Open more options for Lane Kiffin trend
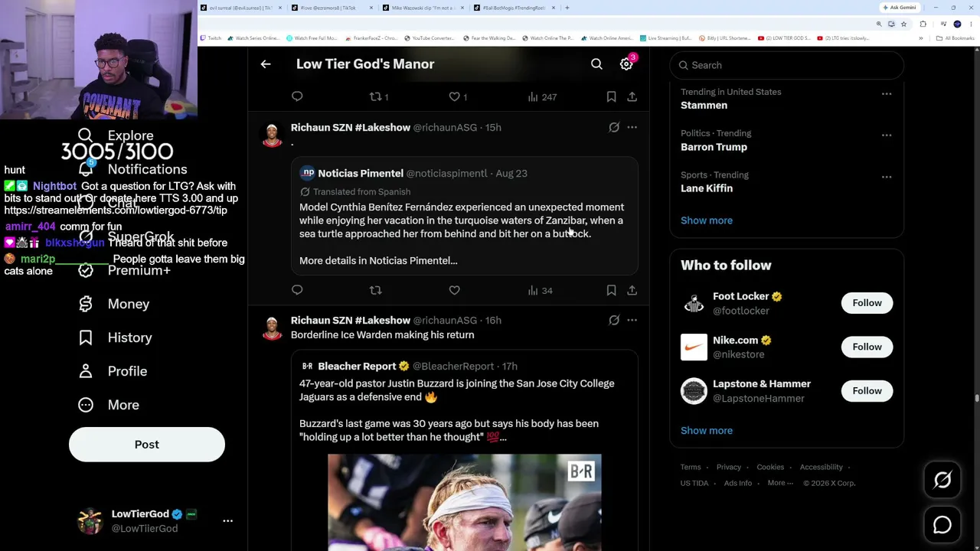Viewport: 980px width, 551px height. [x=887, y=177]
